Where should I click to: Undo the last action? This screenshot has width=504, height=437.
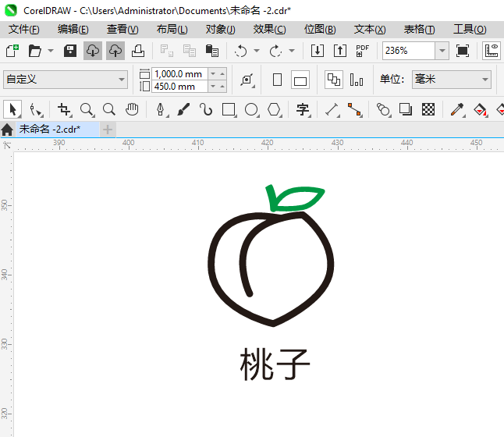pyautogui.click(x=241, y=51)
